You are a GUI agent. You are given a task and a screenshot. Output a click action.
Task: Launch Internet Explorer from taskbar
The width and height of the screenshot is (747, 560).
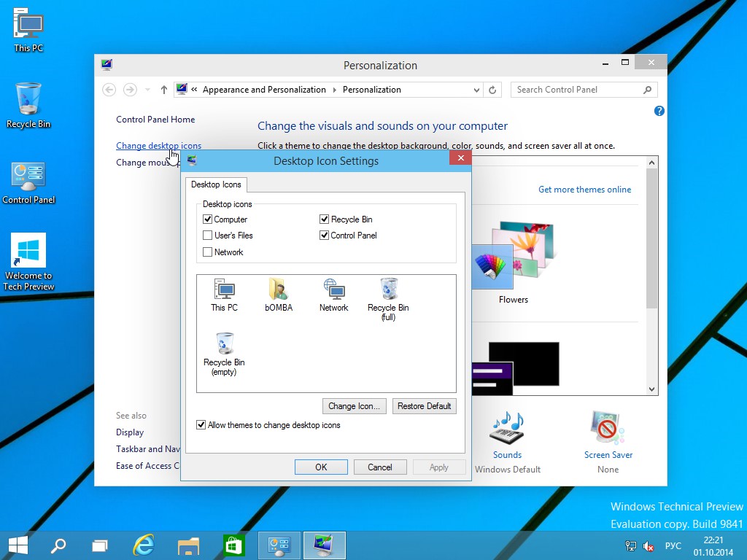pos(144,545)
